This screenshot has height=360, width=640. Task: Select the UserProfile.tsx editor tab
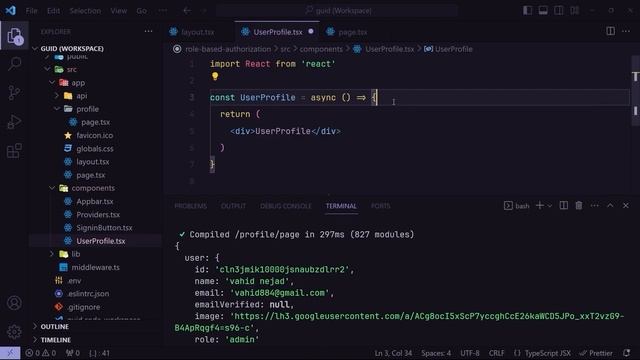(x=278, y=32)
